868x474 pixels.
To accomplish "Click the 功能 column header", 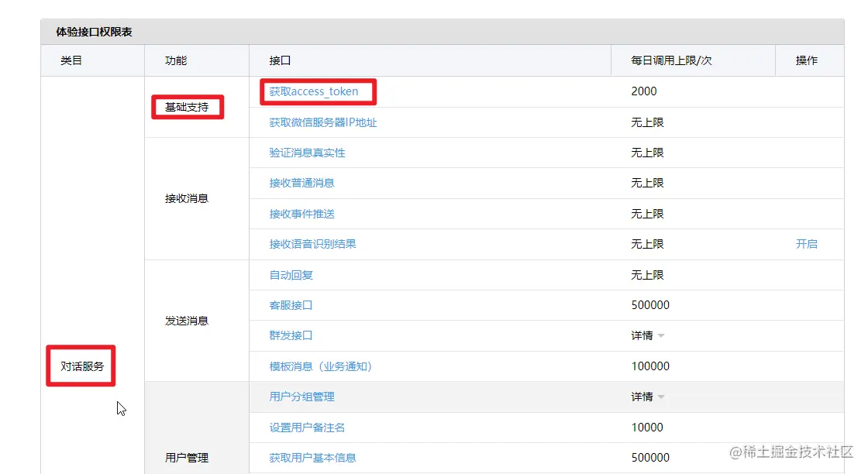I will [x=175, y=60].
